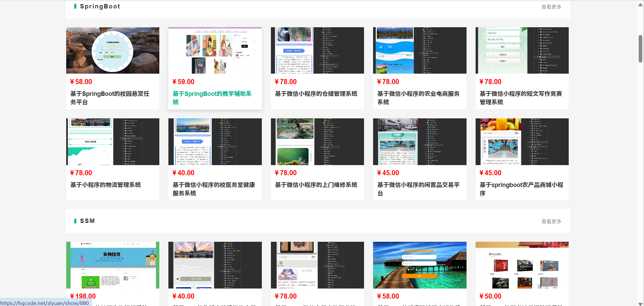Click the ¥40.00 price of 校医务室健康服务系统
The image size is (644, 306).
(183, 173)
